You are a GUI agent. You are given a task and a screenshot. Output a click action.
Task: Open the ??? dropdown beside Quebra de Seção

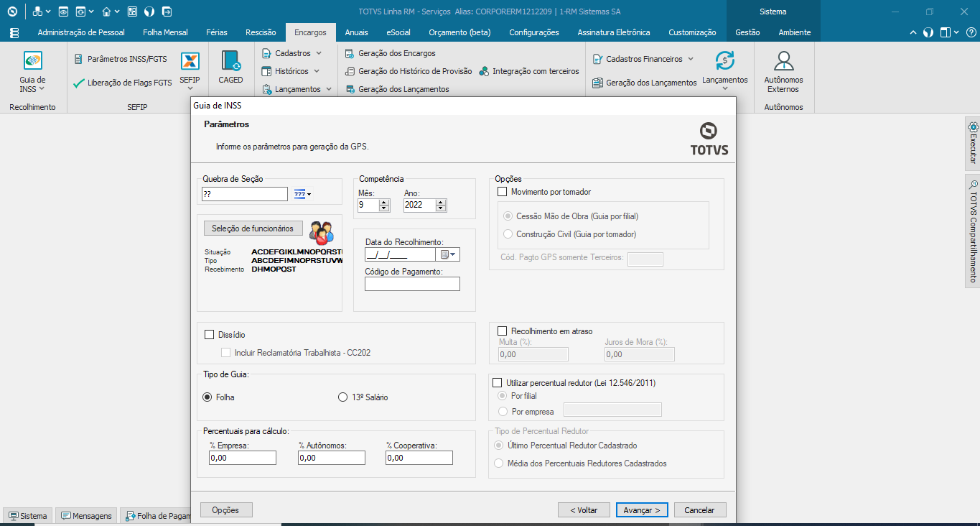pos(302,194)
